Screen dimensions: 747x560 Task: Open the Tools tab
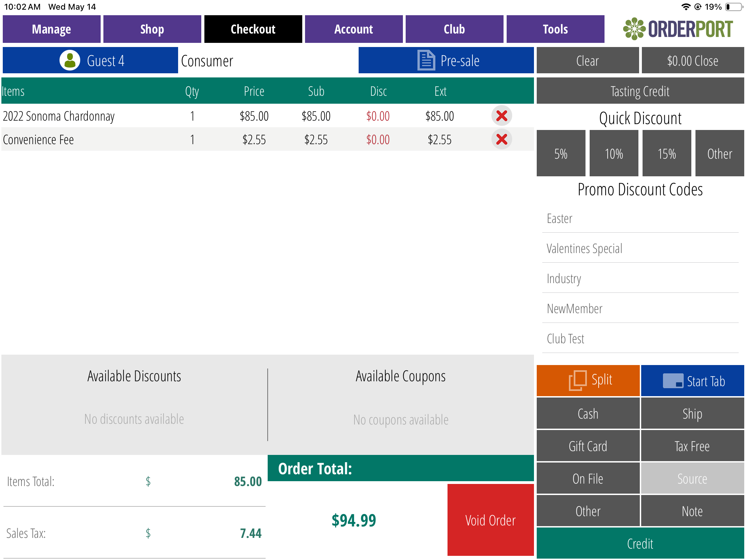[x=555, y=29]
